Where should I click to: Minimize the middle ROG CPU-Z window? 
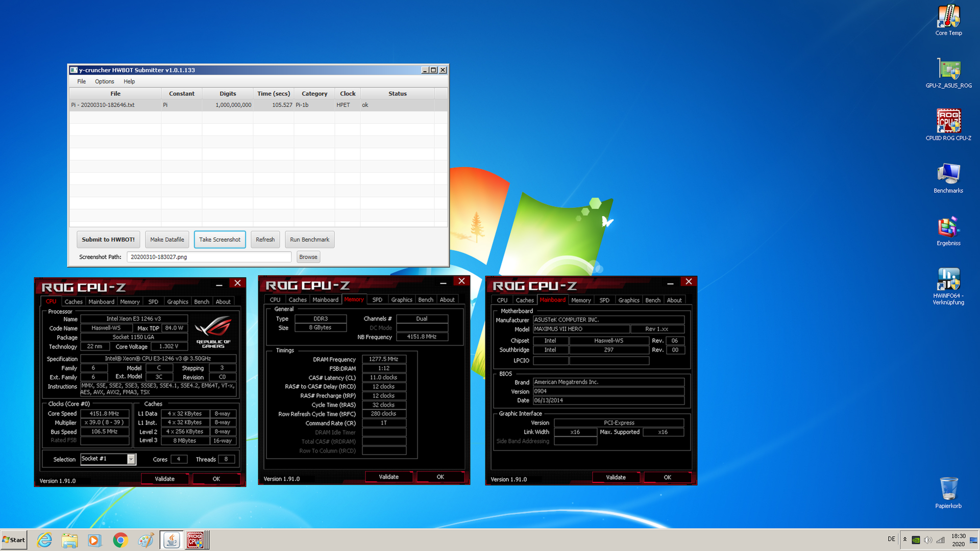[x=443, y=283]
